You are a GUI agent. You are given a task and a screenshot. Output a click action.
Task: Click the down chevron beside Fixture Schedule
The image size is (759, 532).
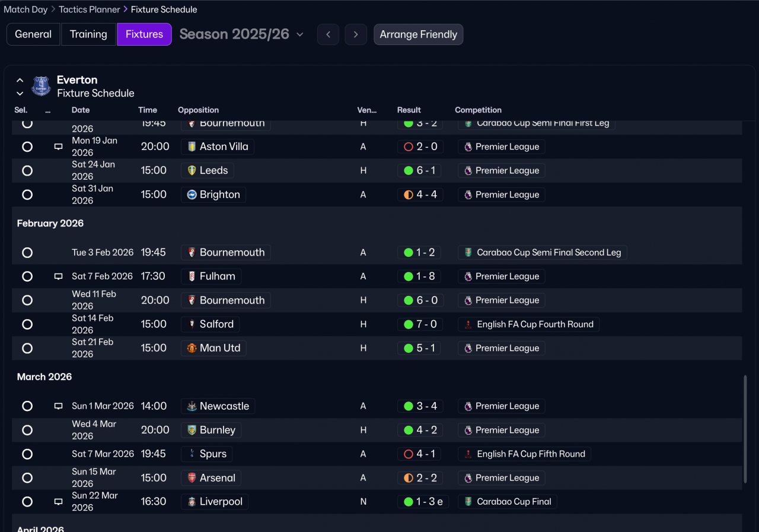20,94
